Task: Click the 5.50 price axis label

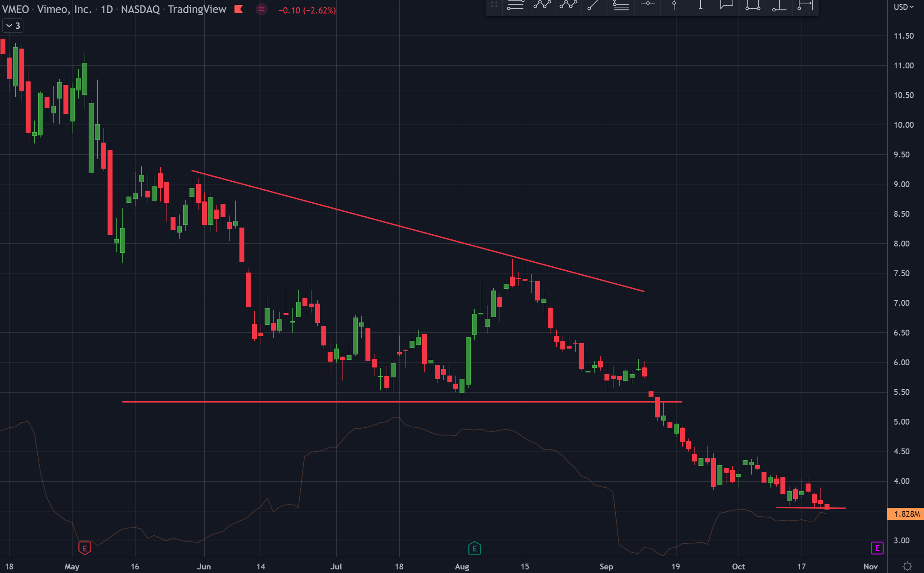Action: tap(901, 392)
